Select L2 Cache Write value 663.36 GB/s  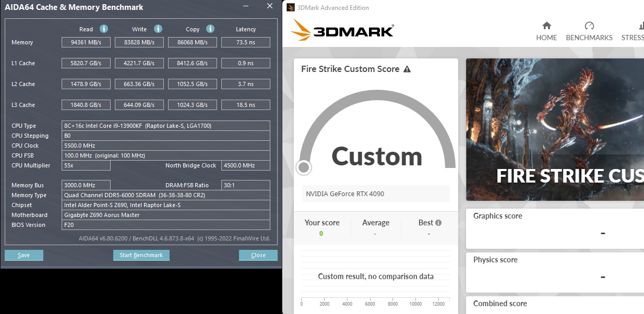[x=139, y=84]
